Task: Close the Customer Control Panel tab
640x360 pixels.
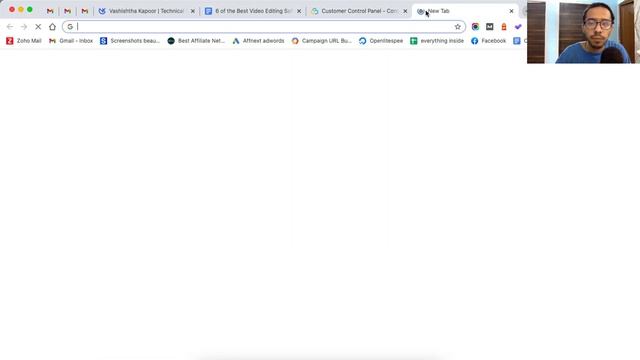Action: point(405,11)
